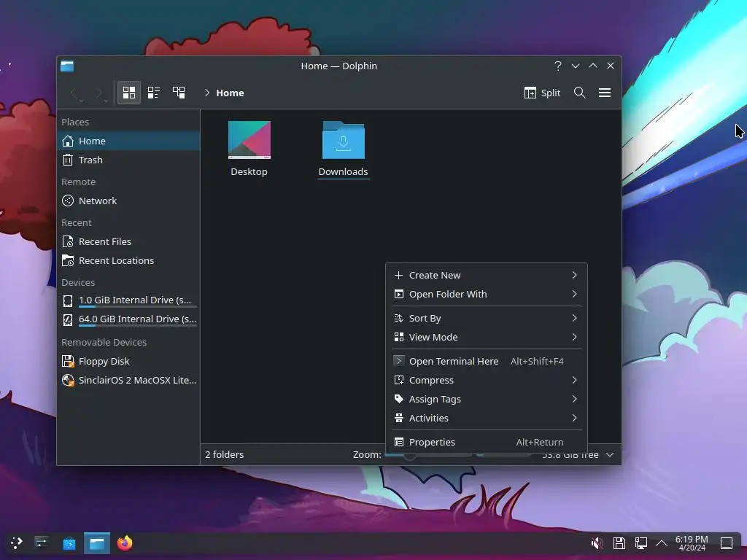Click the help question mark in title bar
Image resolution: width=747 pixels, height=560 pixels.
pyautogui.click(x=558, y=66)
